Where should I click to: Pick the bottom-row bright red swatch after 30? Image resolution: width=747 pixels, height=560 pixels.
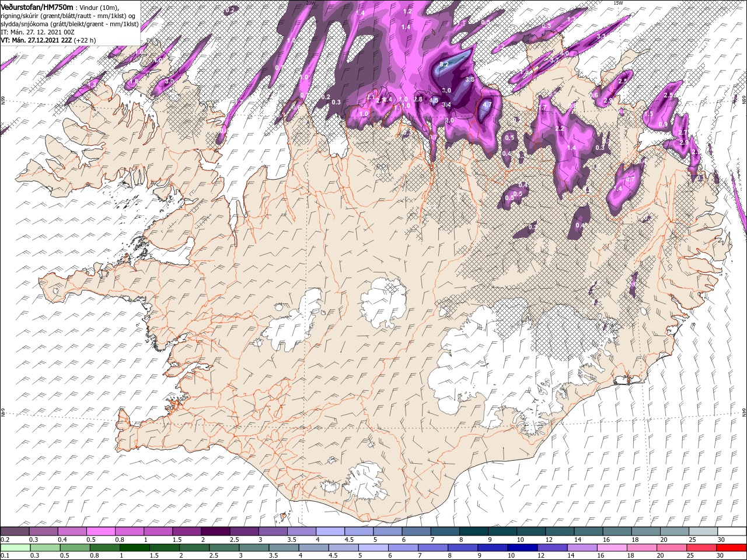tap(732, 548)
